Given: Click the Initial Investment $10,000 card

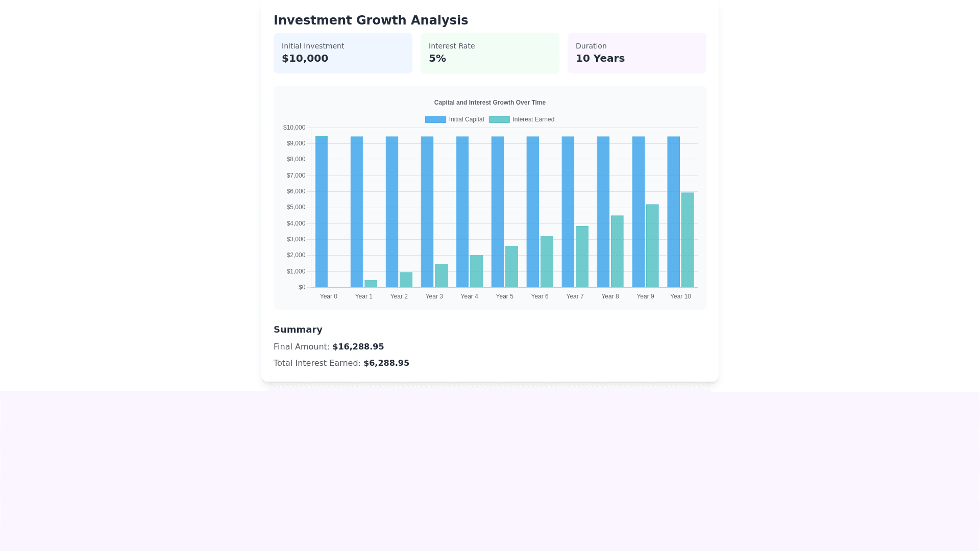Looking at the screenshot, I should (342, 53).
